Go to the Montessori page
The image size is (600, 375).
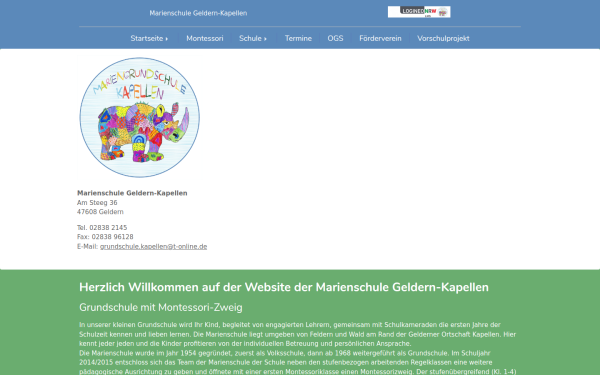coord(205,38)
